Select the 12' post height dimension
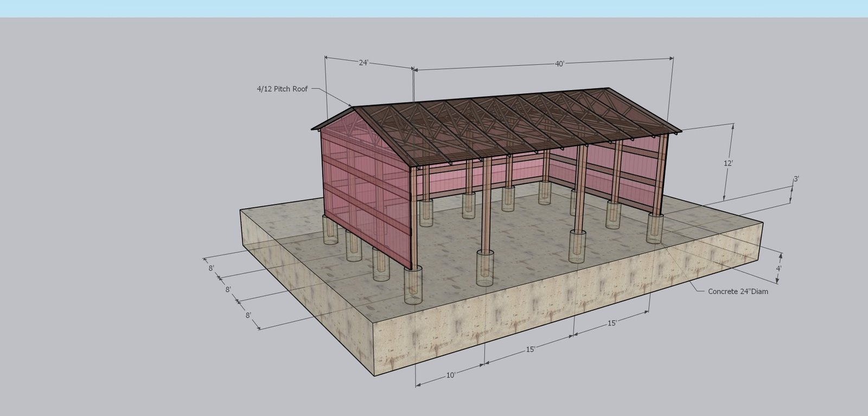Image resolution: width=868 pixels, height=416 pixels. pyautogui.click(x=728, y=163)
